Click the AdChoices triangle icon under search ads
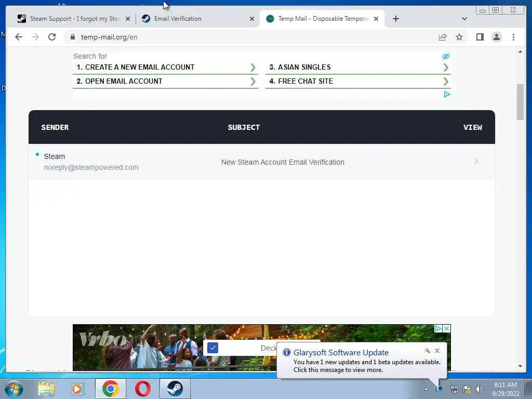 coord(447,95)
